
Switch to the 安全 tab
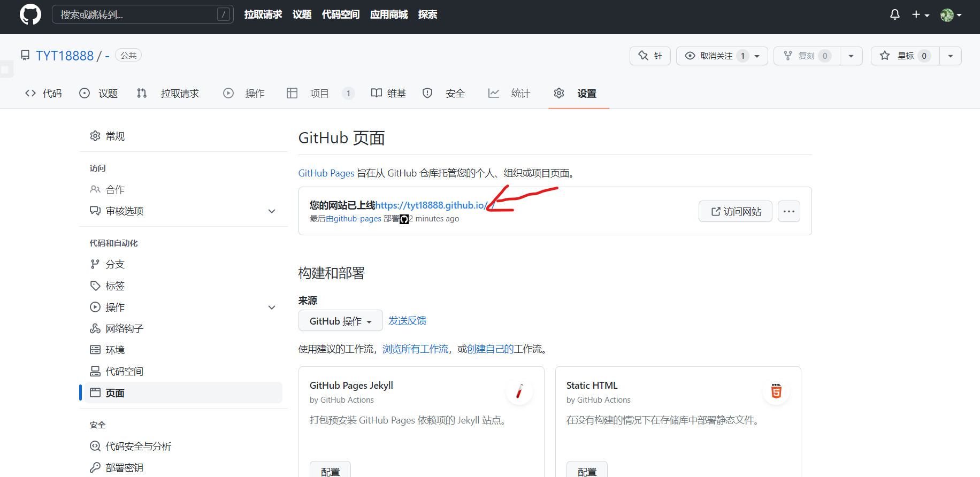pos(443,94)
